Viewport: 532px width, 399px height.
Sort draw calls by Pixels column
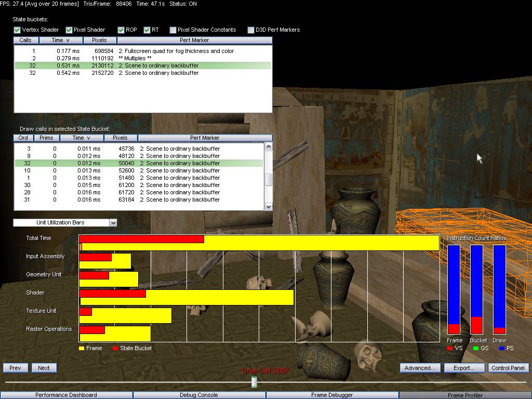120,138
